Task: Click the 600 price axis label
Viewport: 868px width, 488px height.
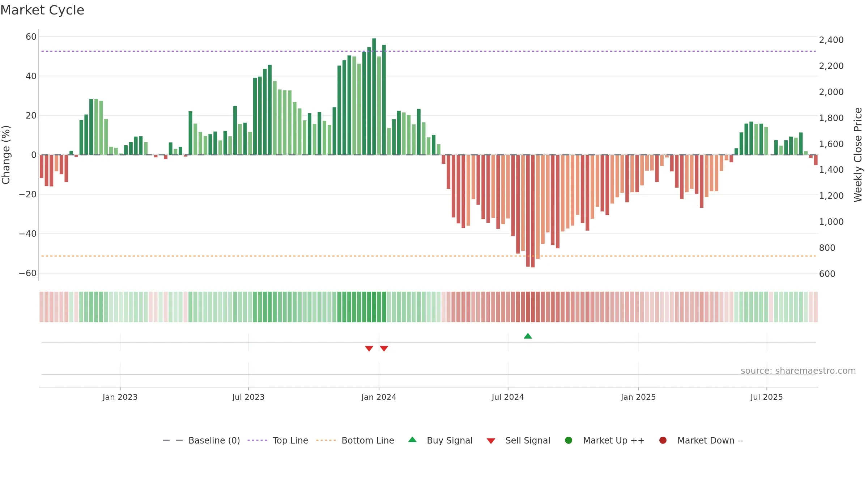Action: point(827,274)
